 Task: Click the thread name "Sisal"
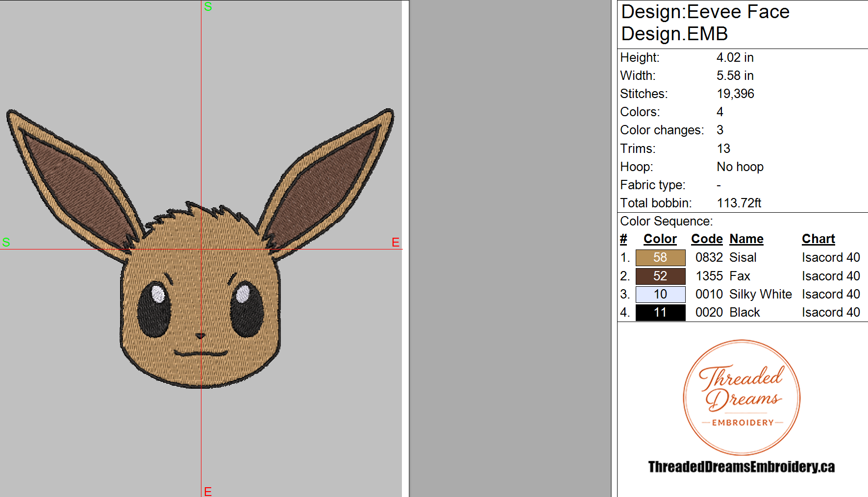[743, 257]
